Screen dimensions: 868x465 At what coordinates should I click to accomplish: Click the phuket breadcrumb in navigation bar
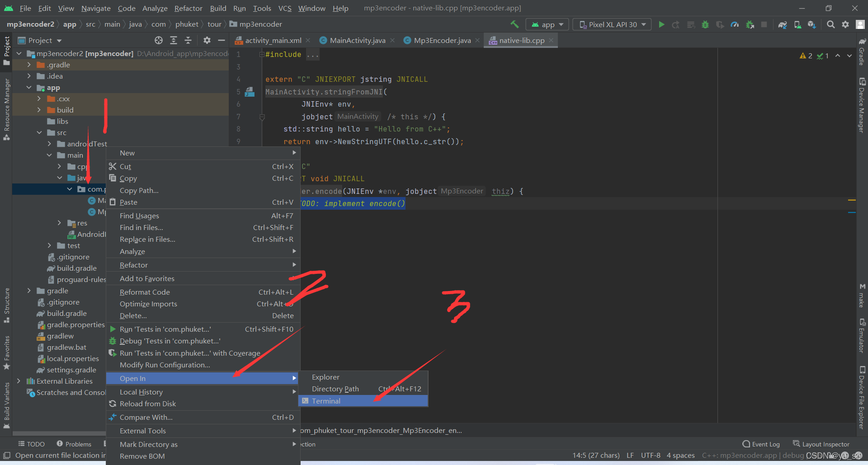coord(187,24)
